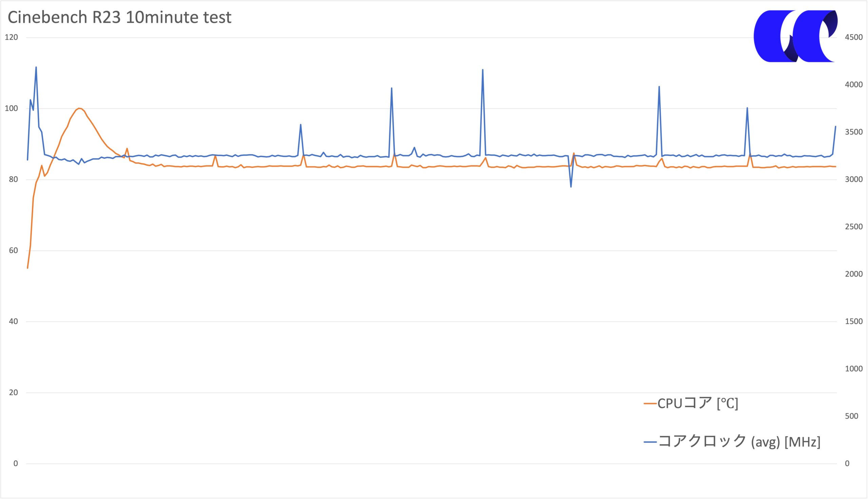Click the orange temperature peak at 100
This screenshot has height=499, width=868.
pos(79,108)
